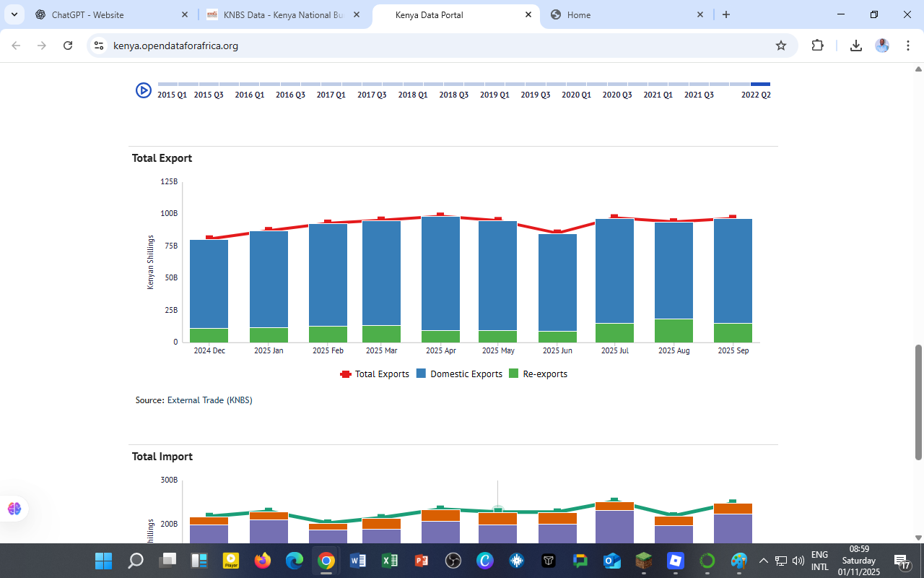
Task: Open the browser Downloads icon
Action: click(856, 45)
